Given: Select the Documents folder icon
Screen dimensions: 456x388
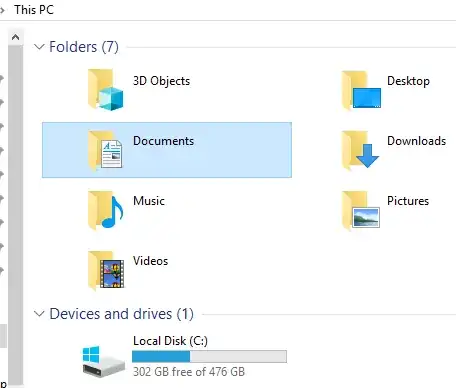Looking at the screenshot, I should [105, 150].
